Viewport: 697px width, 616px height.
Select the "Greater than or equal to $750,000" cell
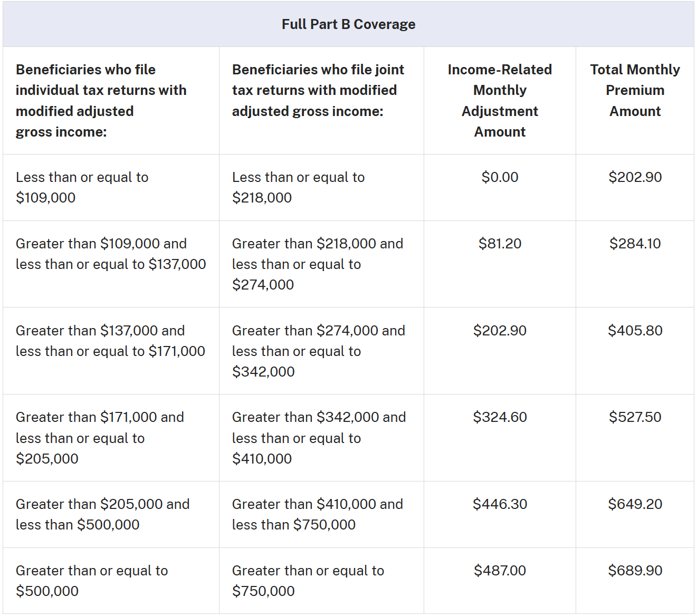tap(308, 581)
